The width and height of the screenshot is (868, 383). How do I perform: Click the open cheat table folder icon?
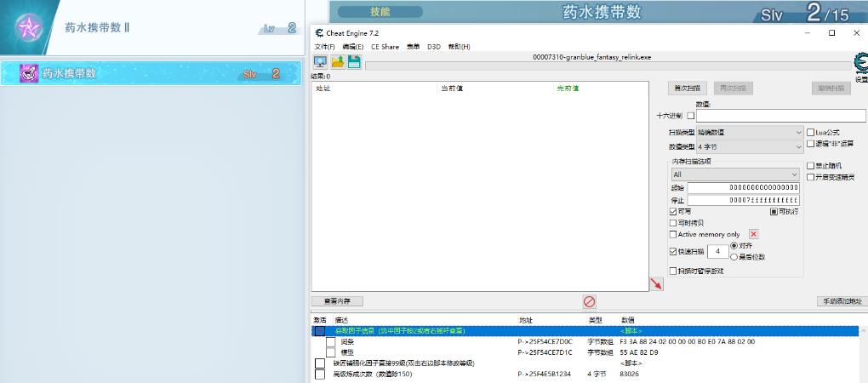coord(337,61)
